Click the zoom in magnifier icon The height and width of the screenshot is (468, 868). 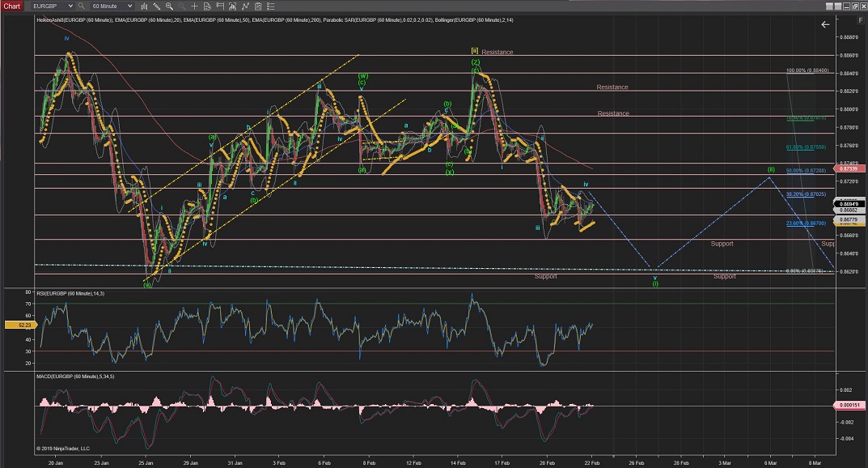click(169, 6)
